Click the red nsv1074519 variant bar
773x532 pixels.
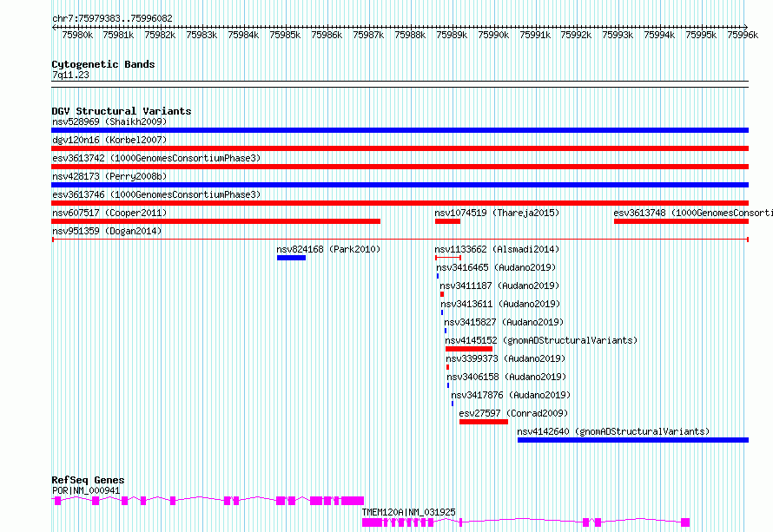(447, 221)
